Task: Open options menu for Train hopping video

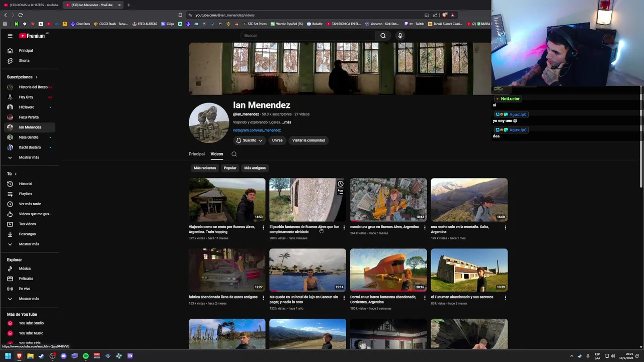Action: point(263,228)
